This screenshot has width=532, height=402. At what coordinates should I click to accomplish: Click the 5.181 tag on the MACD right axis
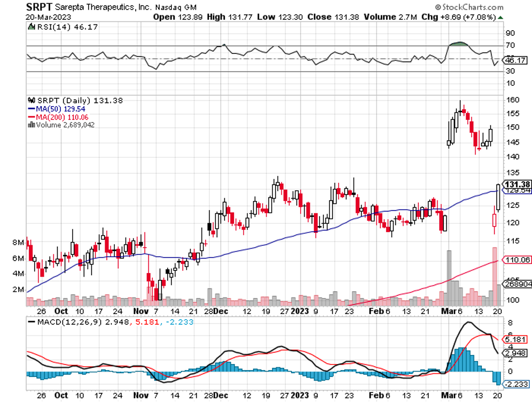point(516,340)
